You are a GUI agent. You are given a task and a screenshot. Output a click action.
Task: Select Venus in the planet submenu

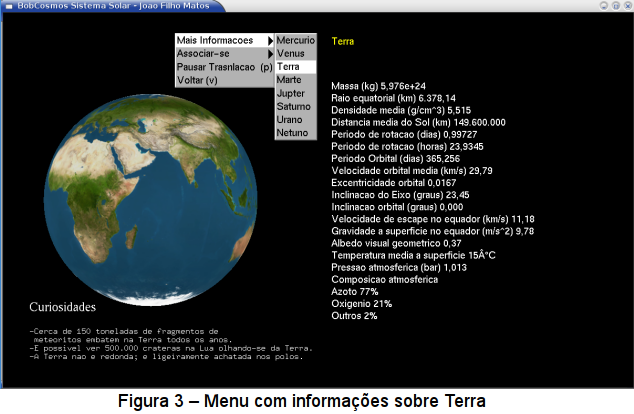[296, 53]
